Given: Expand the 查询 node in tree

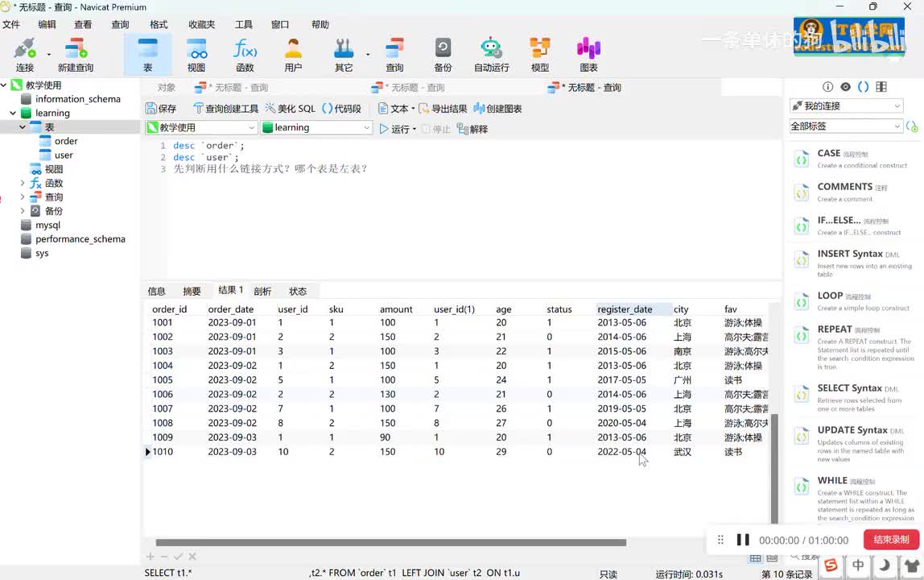Looking at the screenshot, I should (x=23, y=197).
